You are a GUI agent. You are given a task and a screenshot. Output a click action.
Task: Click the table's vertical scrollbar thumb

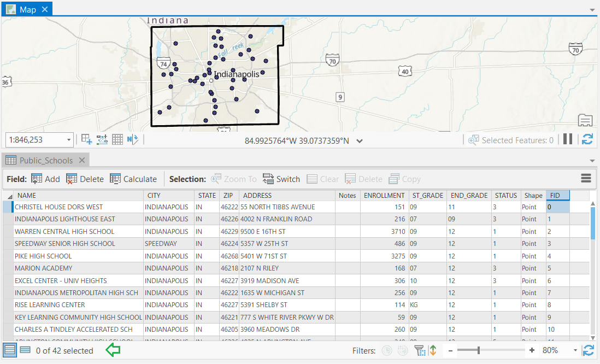coord(593,223)
